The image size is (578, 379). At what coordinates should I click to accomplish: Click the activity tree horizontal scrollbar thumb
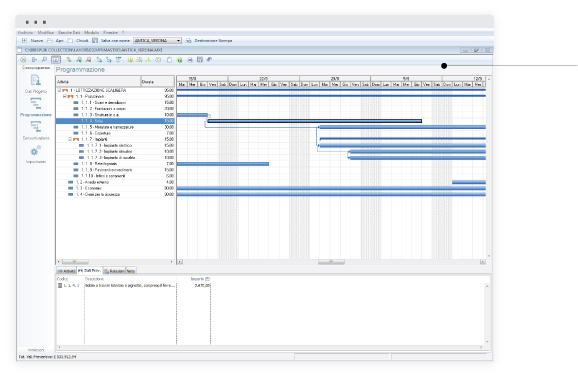(75, 262)
